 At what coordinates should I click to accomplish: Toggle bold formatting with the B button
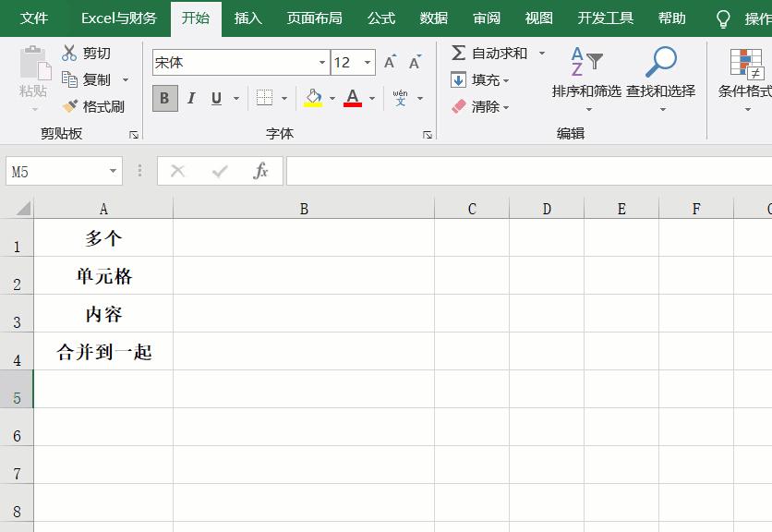click(x=166, y=96)
